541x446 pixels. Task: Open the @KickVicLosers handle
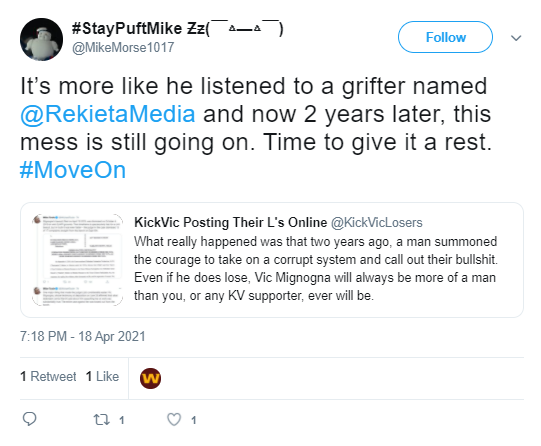pos(377,223)
